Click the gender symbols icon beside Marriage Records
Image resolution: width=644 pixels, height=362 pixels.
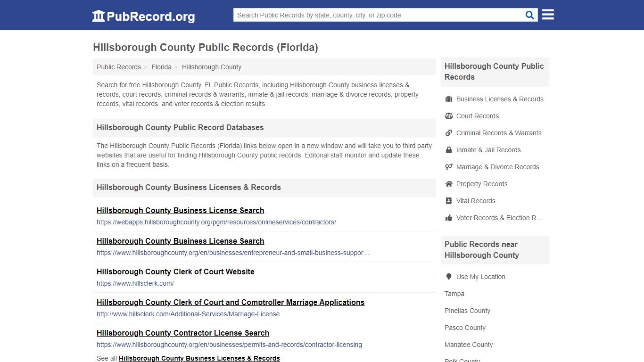click(449, 167)
